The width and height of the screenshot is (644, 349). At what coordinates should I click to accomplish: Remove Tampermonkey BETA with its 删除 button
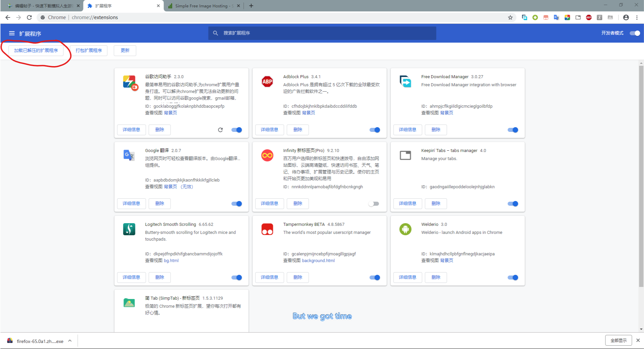point(298,278)
